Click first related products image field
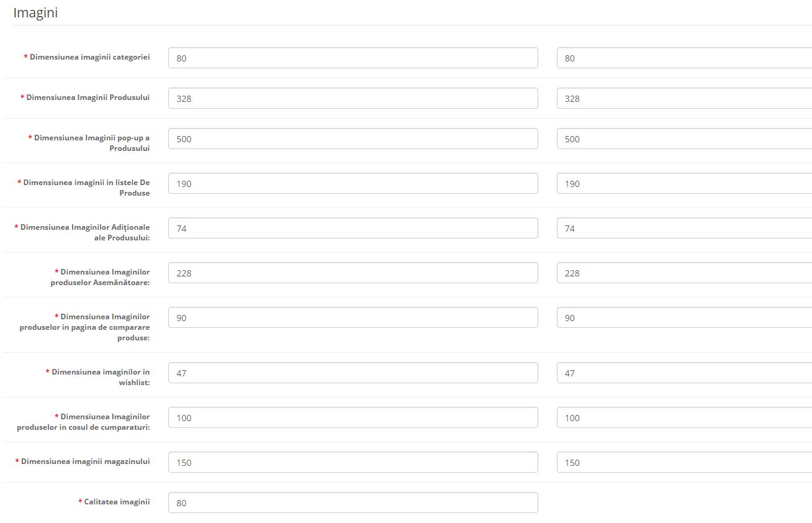The width and height of the screenshot is (812, 523). click(x=353, y=273)
